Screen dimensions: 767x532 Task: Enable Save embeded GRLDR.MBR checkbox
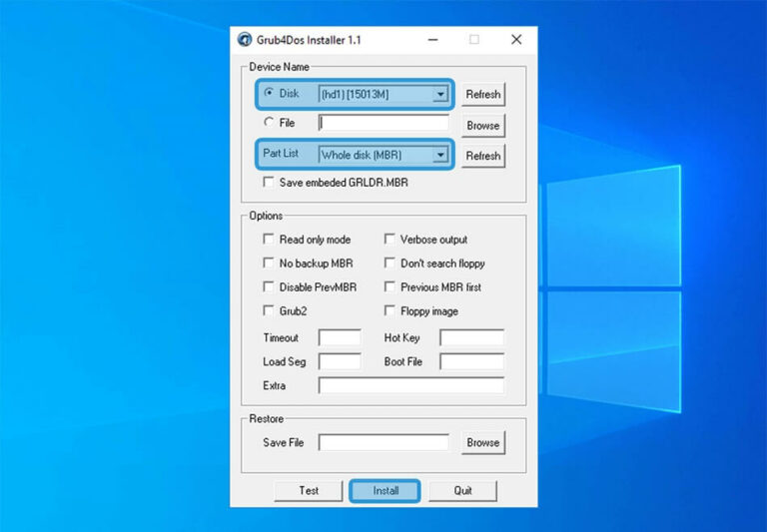click(x=268, y=182)
